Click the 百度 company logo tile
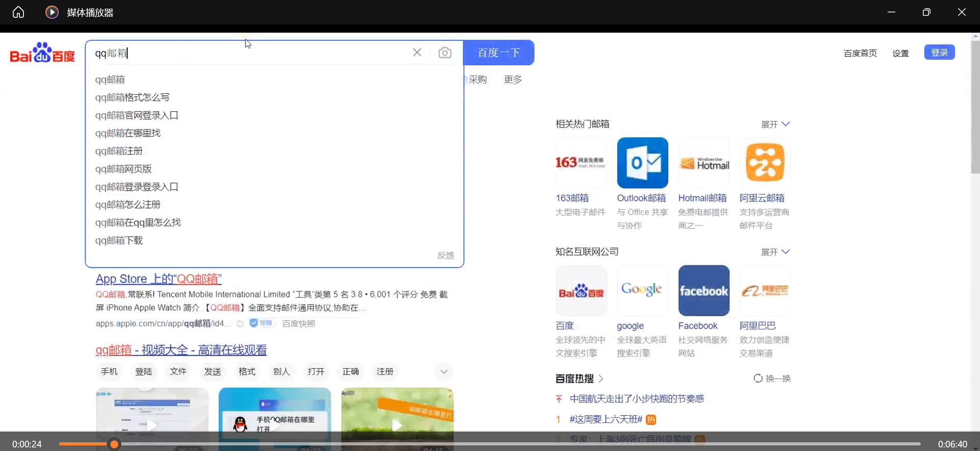 tap(581, 290)
